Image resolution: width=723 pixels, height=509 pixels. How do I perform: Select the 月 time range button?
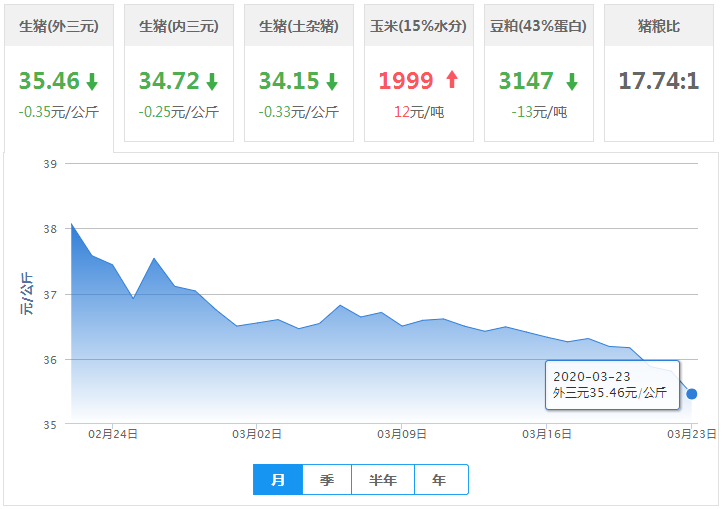click(x=278, y=480)
